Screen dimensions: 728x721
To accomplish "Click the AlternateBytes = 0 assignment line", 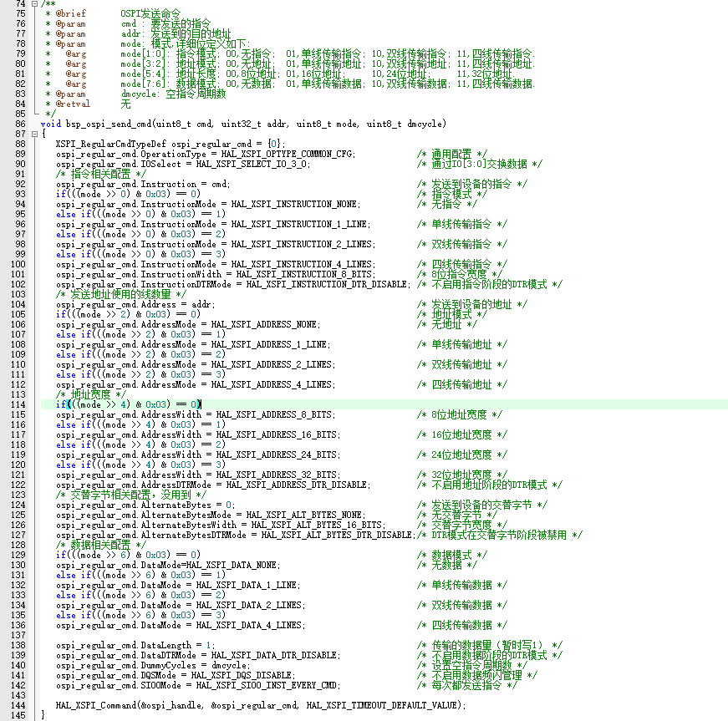I will [x=145, y=505].
